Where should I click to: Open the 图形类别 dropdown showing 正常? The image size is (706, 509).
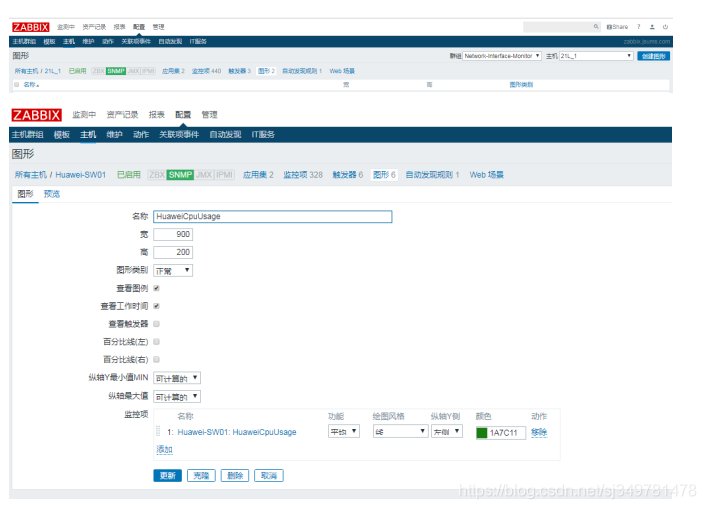[x=173, y=271]
